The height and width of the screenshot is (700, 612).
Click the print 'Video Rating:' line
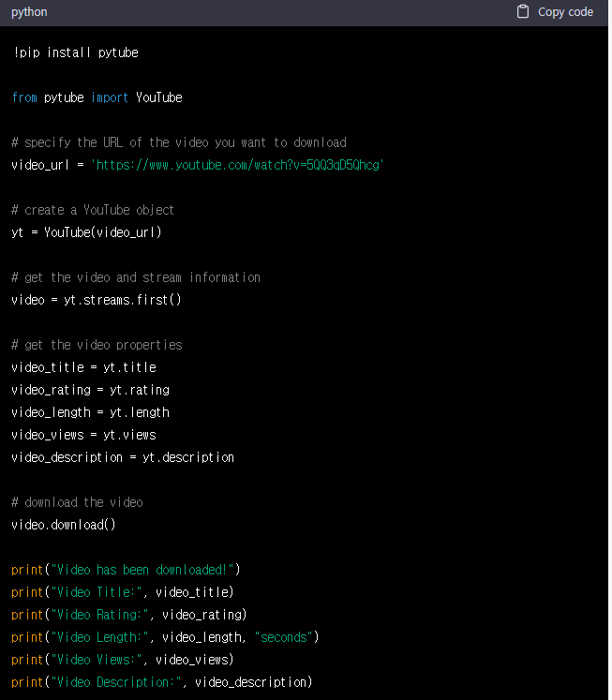(x=129, y=615)
